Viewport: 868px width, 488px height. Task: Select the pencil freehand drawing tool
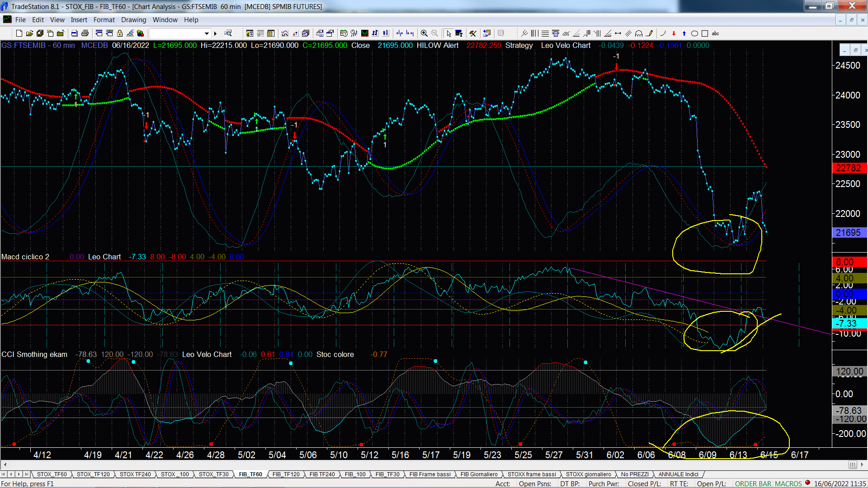[650, 33]
